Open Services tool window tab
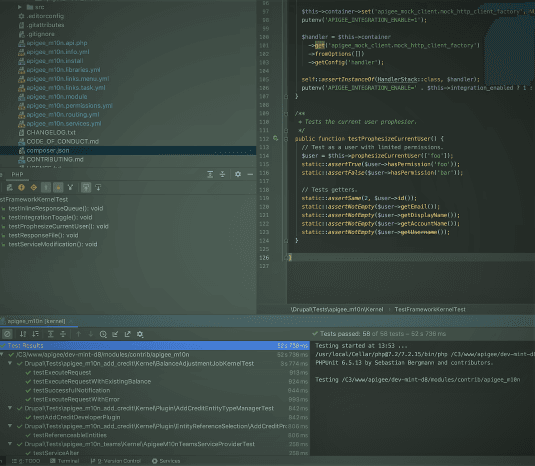 click(x=166, y=461)
